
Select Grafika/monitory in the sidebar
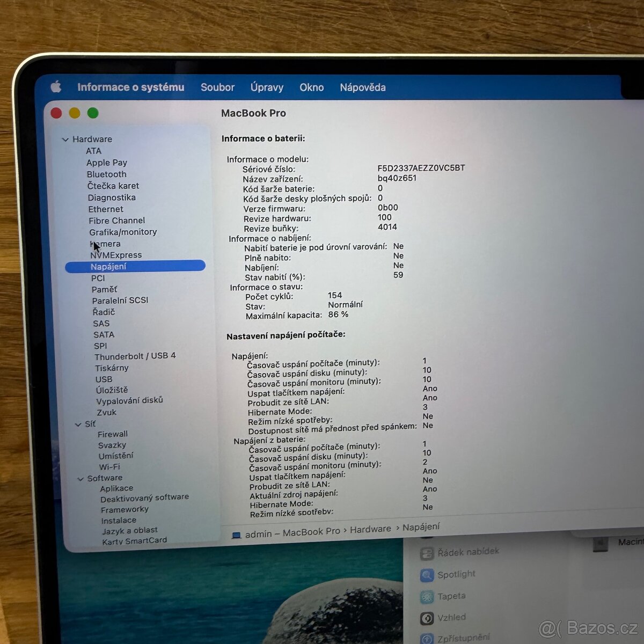123,232
